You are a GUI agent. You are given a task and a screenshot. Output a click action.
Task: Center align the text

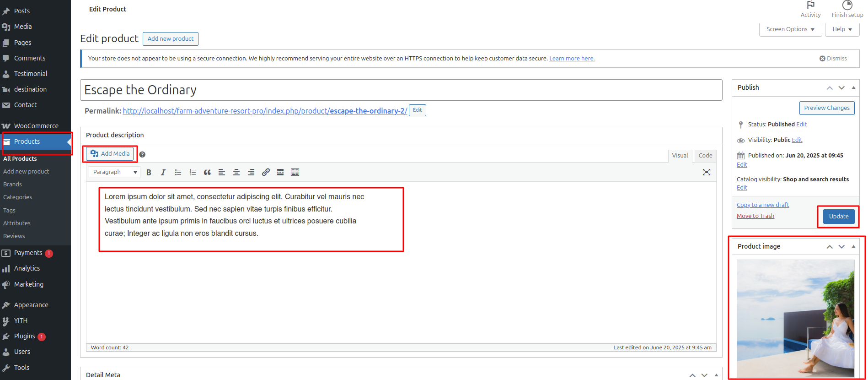coord(236,173)
